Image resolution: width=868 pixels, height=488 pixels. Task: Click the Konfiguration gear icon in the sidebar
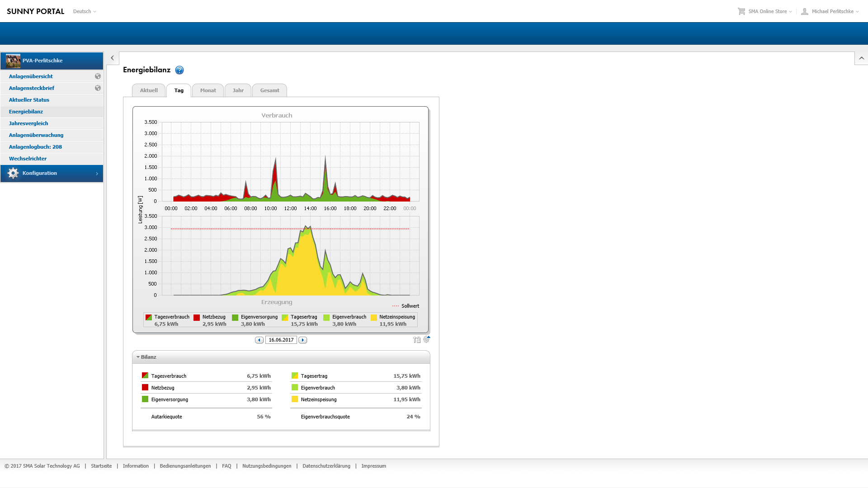pos(13,173)
